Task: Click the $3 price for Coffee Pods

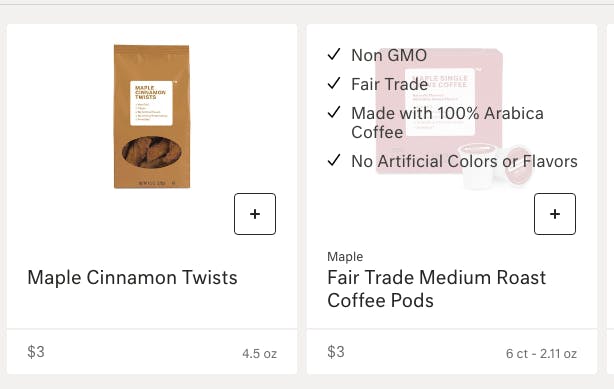Action: click(x=336, y=352)
